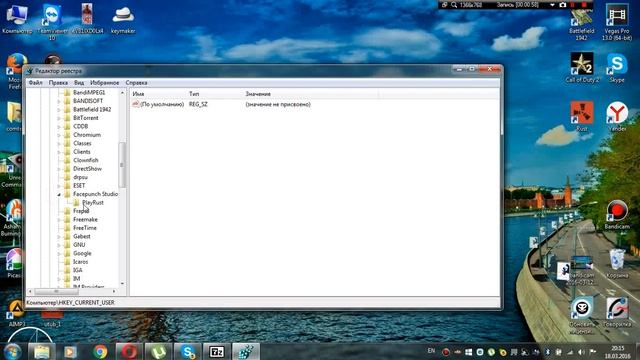Open Vegas Pro 13.0 desktop shortcut
Screen dimensions: 640x360
[x=617, y=22]
